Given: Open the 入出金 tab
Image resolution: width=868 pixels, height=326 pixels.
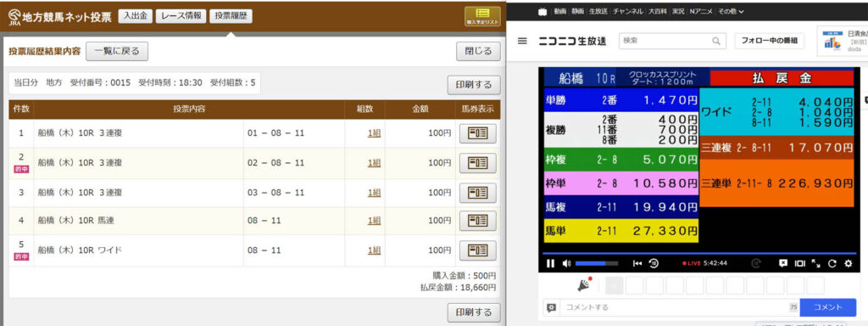Looking at the screenshot, I should [135, 16].
